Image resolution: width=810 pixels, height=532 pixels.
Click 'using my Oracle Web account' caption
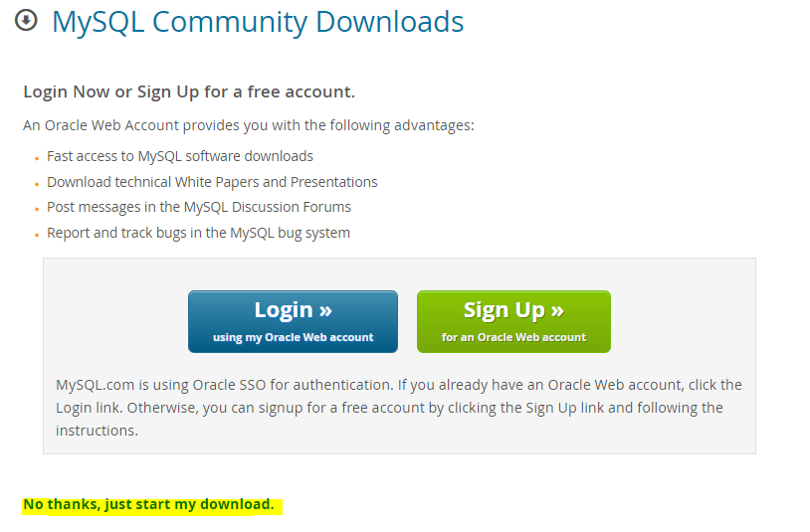click(x=293, y=337)
